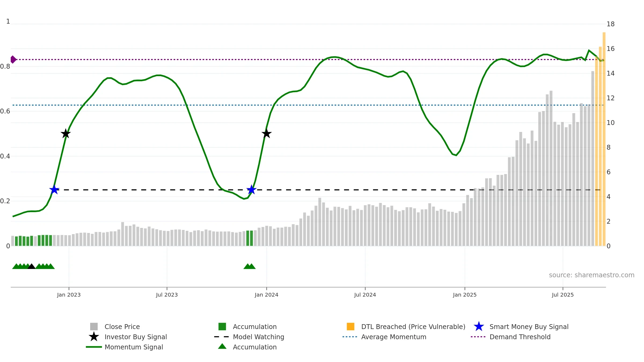Screen dimensions: 644x362
Task: Toggle the Accumulation legend entry with the green square
Action: tap(247, 327)
